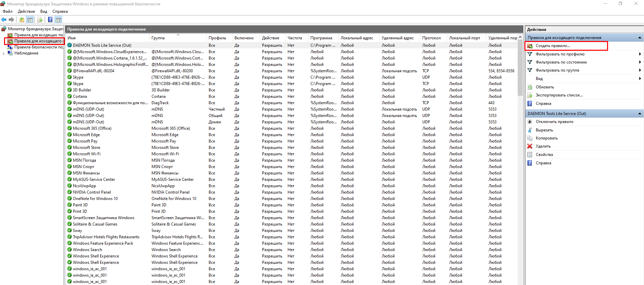This screenshot has height=285, width=644.
Task: Open submenu arrow of Фильтровать по состоянию
Action: click(640, 62)
